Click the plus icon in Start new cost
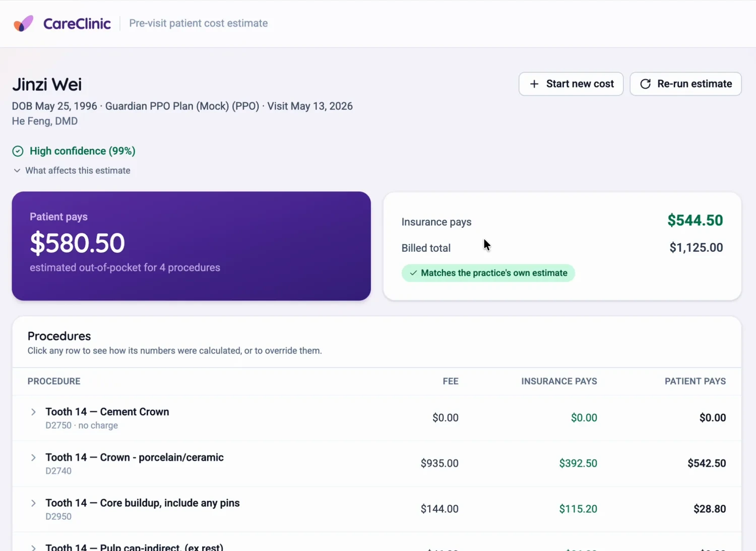Image resolution: width=756 pixels, height=551 pixels. tap(534, 84)
